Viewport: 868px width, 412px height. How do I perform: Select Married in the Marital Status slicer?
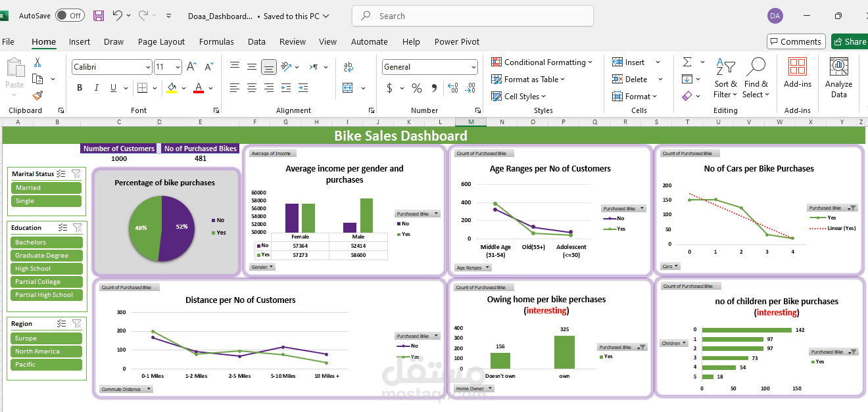click(46, 187)
